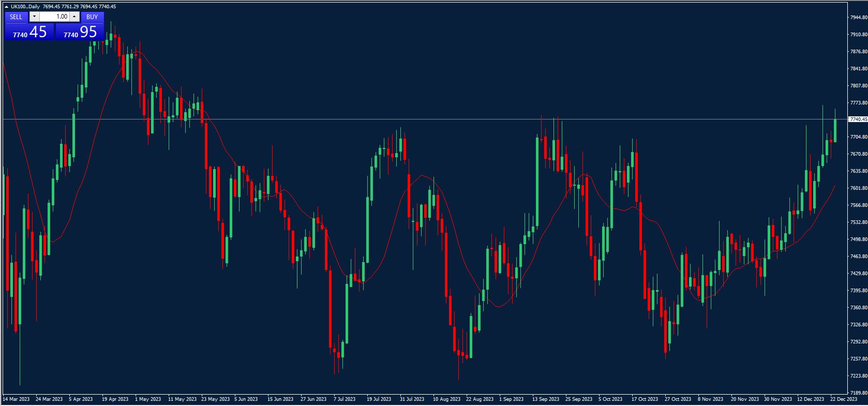This screenshot has height=406, width=868.
Task: Click the 7944.80 price scale label
Action: pyautogui.click(x=859, y=18)
